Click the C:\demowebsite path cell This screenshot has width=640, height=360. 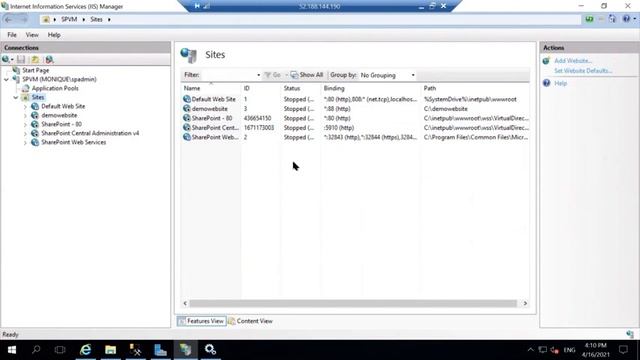coord(446,109)
